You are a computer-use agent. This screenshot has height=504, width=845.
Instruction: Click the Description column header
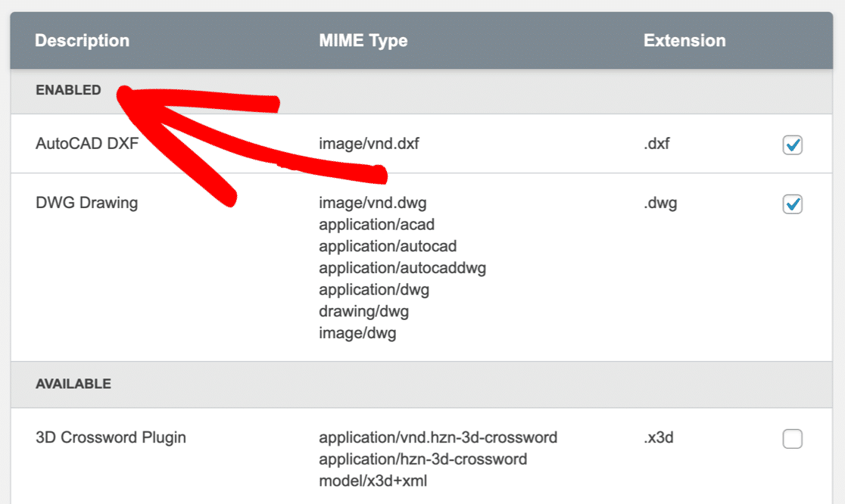[x=82, y=41]
